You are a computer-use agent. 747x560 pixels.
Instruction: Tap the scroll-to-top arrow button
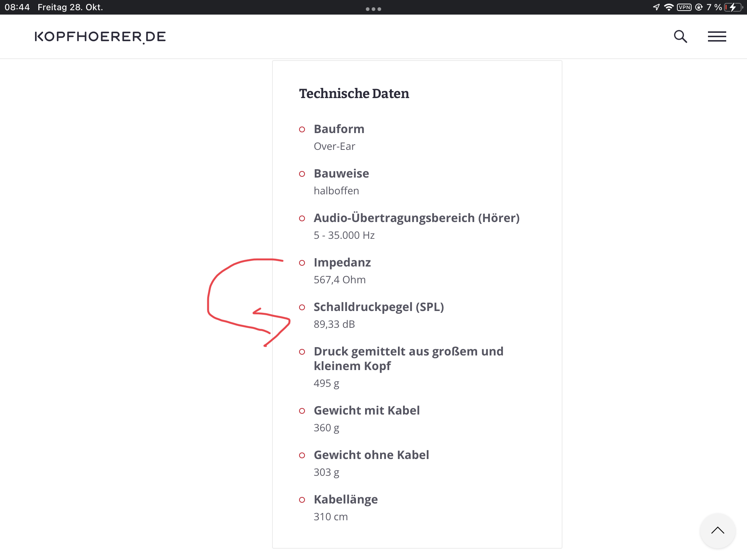[x=717, y=530]
